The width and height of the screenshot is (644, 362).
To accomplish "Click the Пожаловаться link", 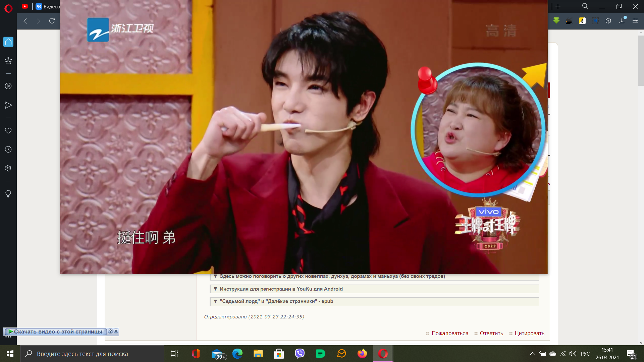I will (449, 333).
